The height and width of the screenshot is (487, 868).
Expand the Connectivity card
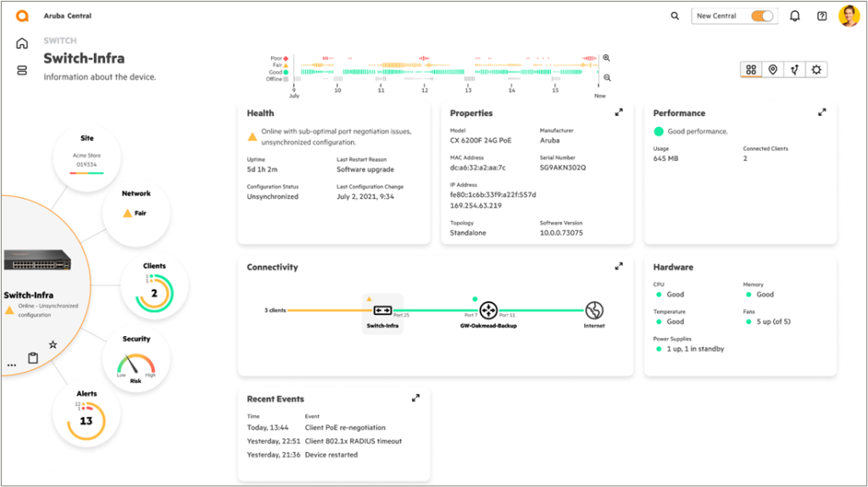[x=619, y=266]
